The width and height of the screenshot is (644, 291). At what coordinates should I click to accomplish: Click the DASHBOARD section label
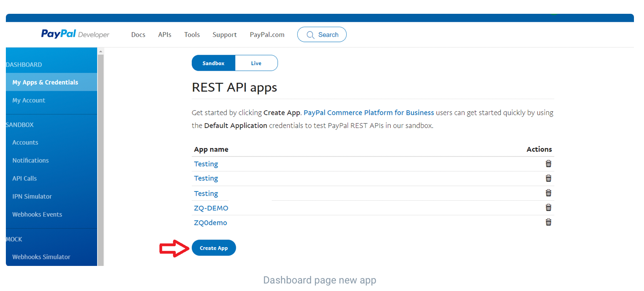(x=24, y=65)
